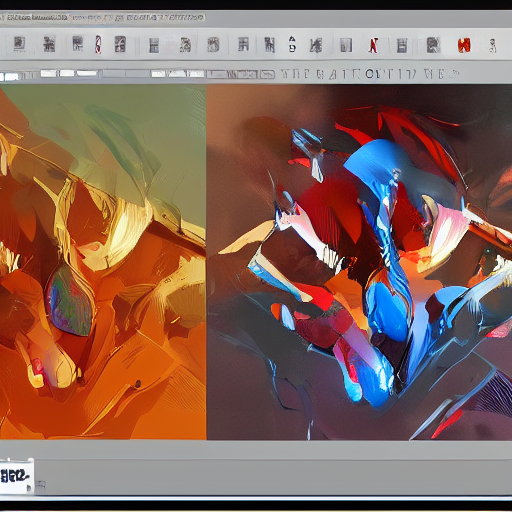Click the red N-shaped toolbar icon
The height and width of the screenshot is (512, 512).
pyautogui.click(x=373, y=45)
